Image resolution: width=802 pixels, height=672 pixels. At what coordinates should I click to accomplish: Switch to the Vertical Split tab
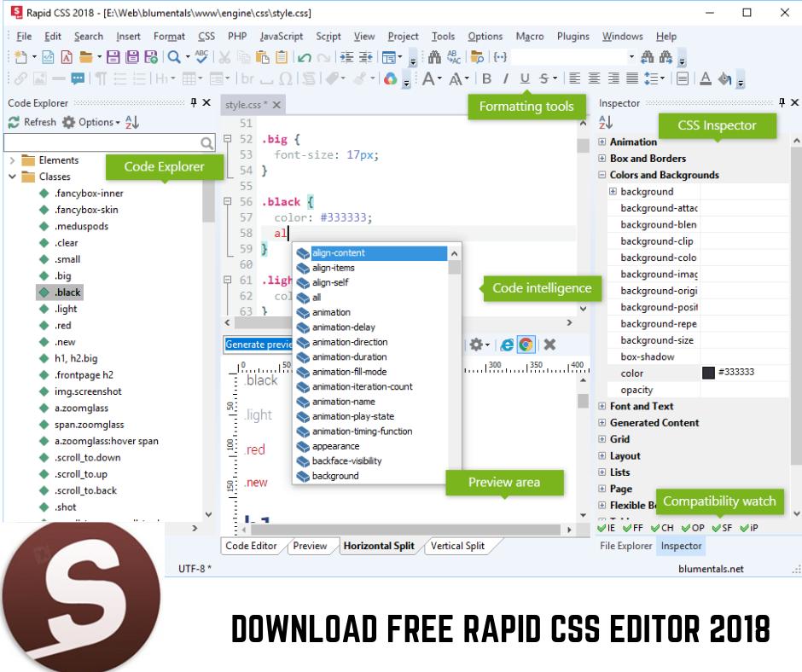coord(457,546)
